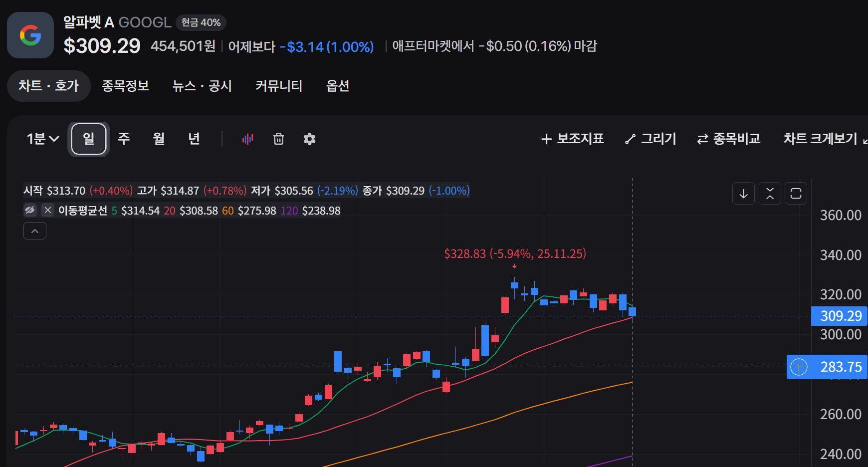Click the 240.00 price axis label
Screen dimensions: 868x467
(841, 455)
